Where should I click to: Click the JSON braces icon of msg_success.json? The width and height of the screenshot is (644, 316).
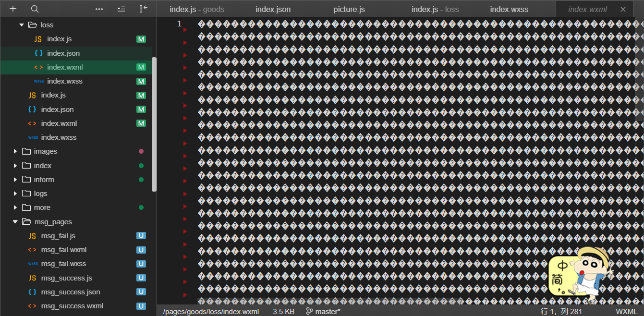click(x=32, y=292)
